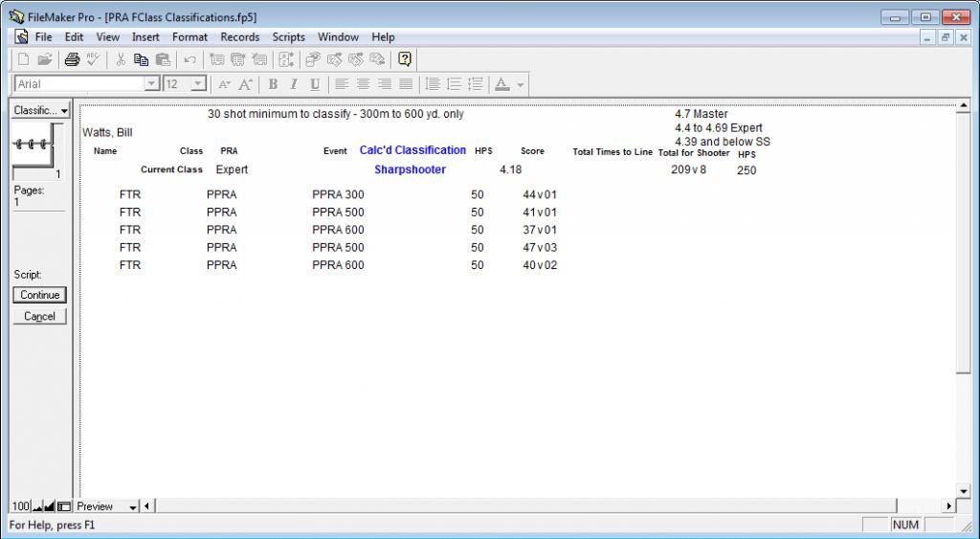Click the FileMaker document icon beside File
The height and width of the screenshot is (539, 980).
[x=21, y=37]
